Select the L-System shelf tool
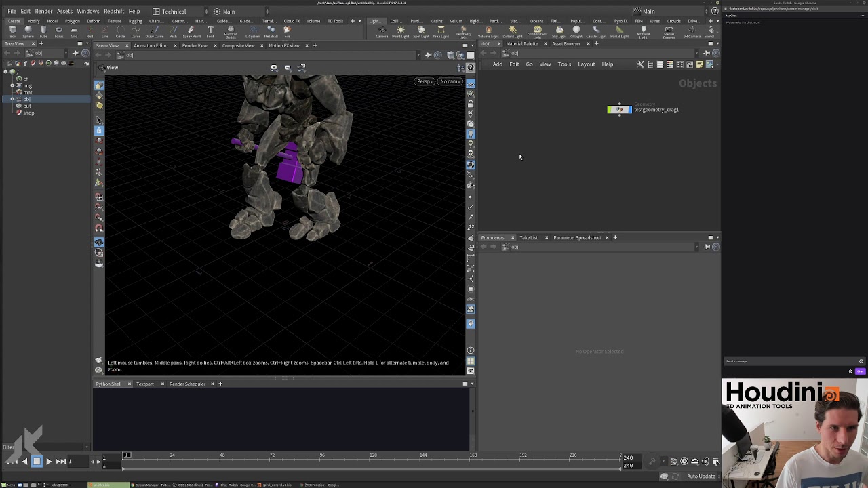868x488 pixels. point(252,31)
